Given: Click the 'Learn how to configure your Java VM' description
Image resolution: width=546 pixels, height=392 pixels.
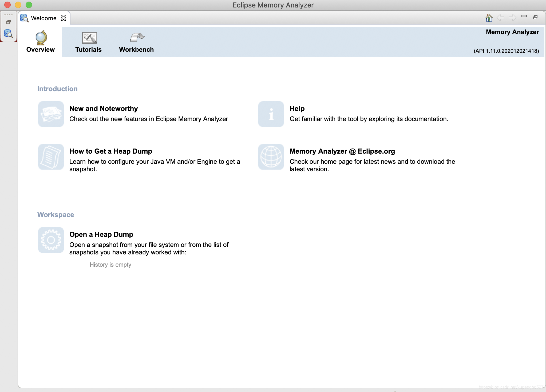Looking at the screenshot, I should pos(155,165).
